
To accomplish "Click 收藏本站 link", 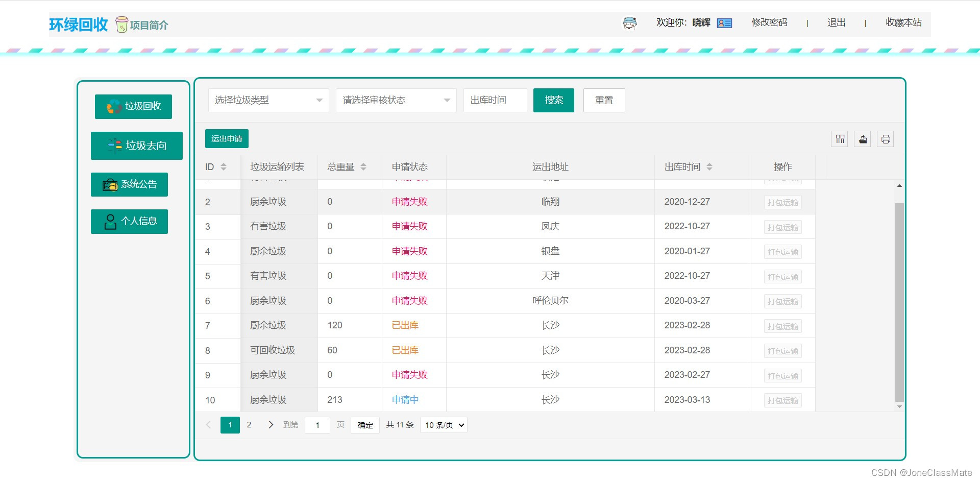I will 903,22.
